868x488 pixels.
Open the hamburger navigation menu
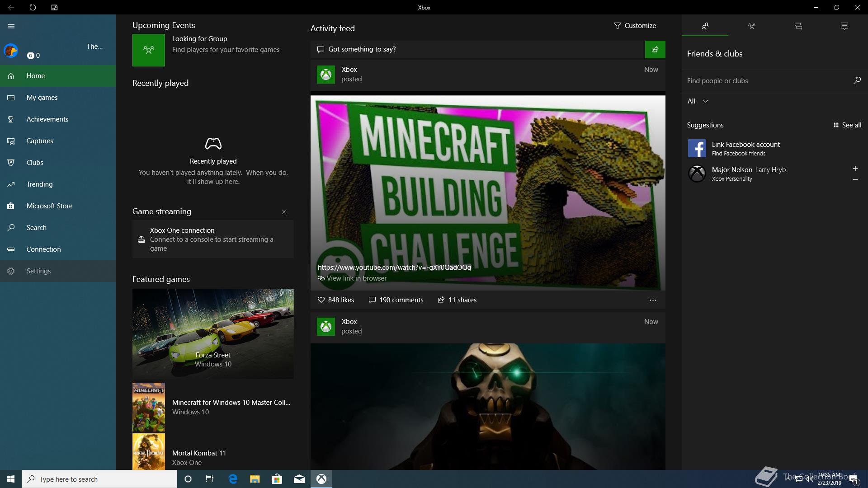click(x=11, y=26)
